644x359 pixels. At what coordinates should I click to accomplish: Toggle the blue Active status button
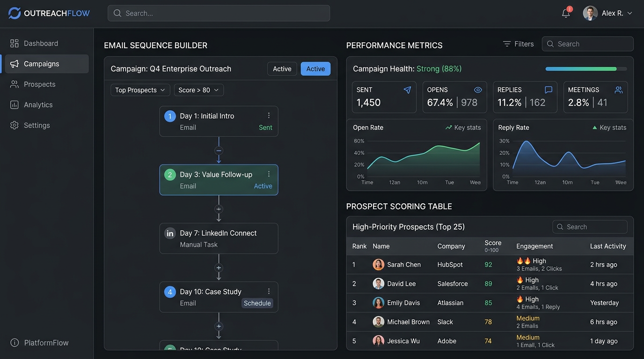tap(315, 69)
